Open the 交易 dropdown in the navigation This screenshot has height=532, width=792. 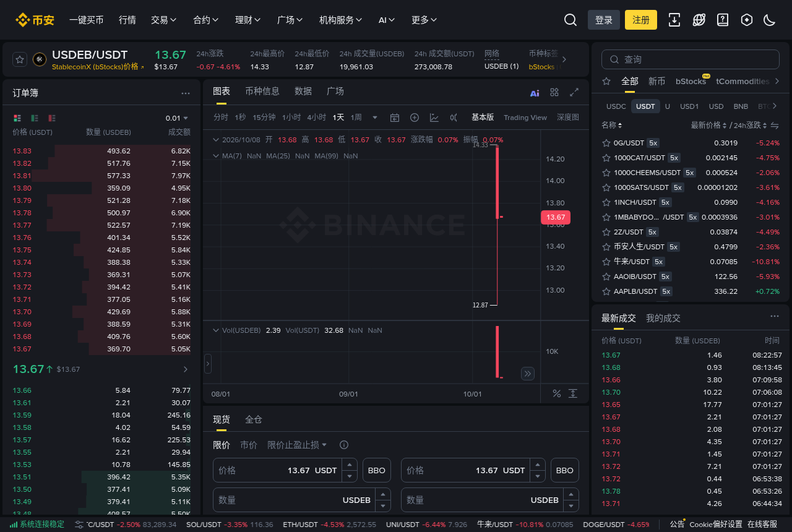point(163,20)
